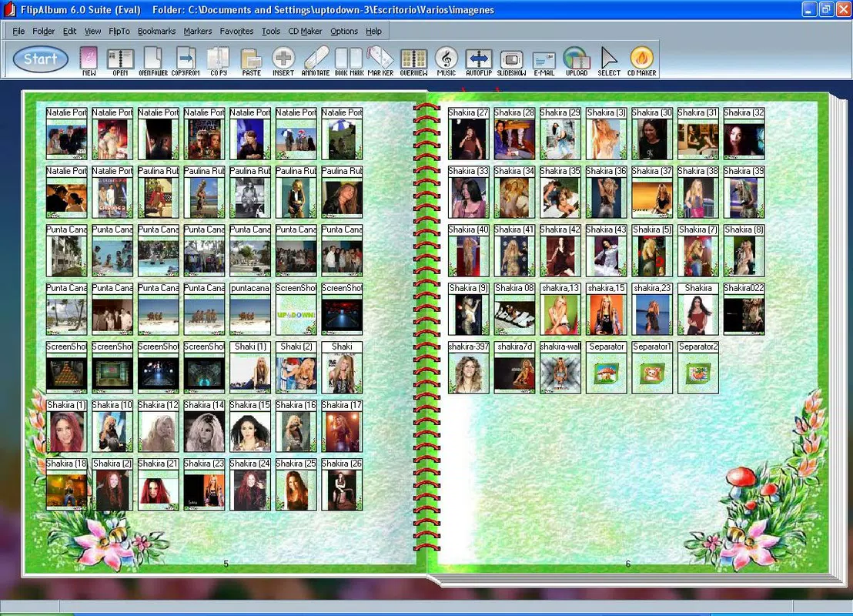Viewport: 853px width, 616px height.
Task: Open the FlipTo menu
Action: 119,31
